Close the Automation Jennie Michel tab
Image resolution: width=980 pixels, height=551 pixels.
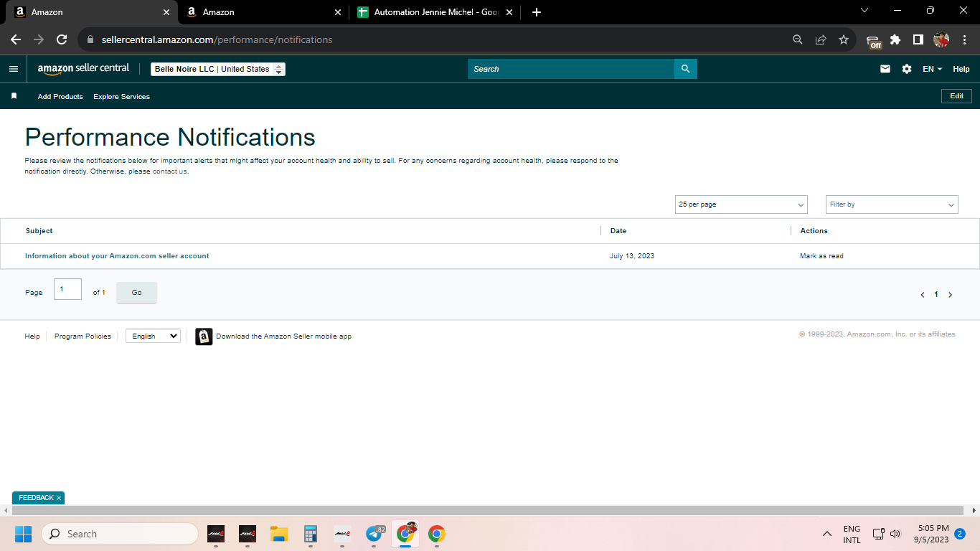tap(509, 12)
